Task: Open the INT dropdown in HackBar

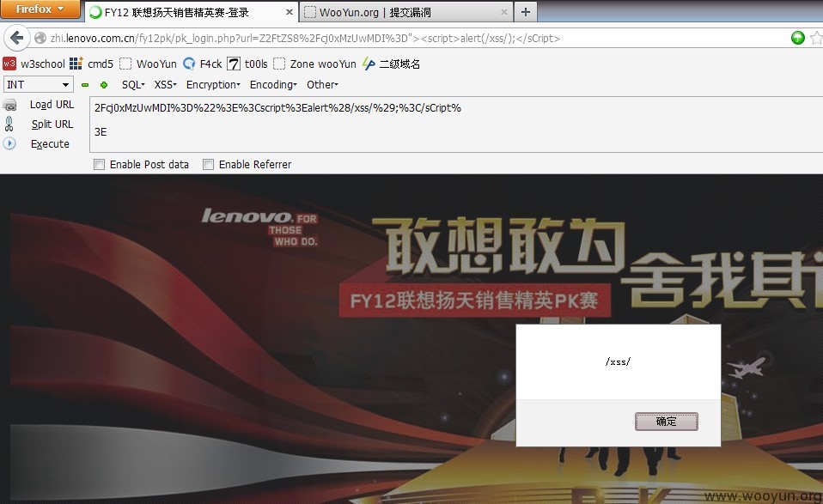Action: (39, 84)
